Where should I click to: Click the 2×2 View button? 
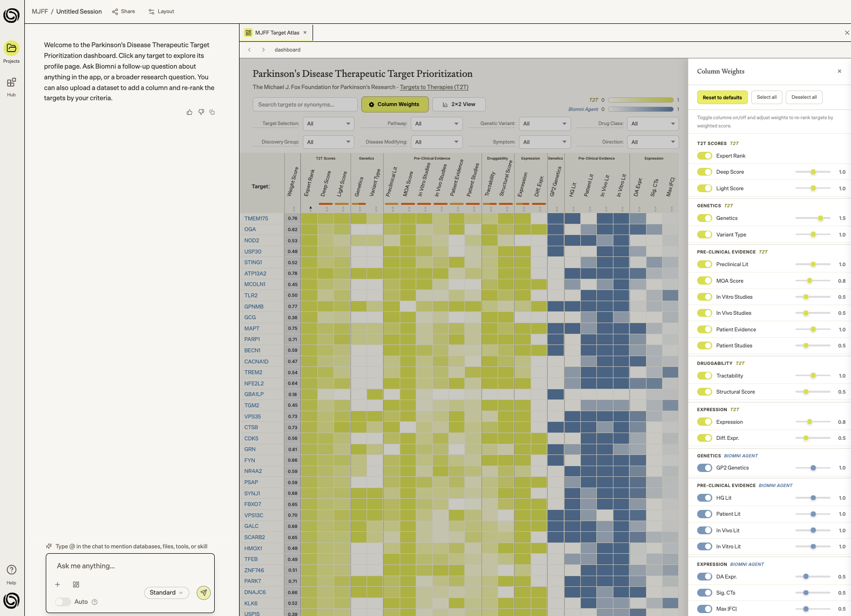(x=459, y=104)
